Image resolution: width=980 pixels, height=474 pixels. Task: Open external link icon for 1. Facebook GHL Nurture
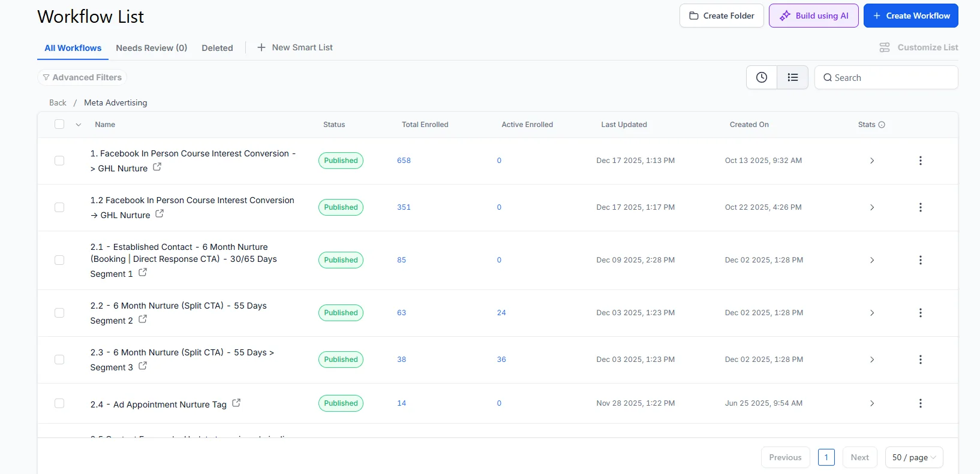(x=157, y=167)
